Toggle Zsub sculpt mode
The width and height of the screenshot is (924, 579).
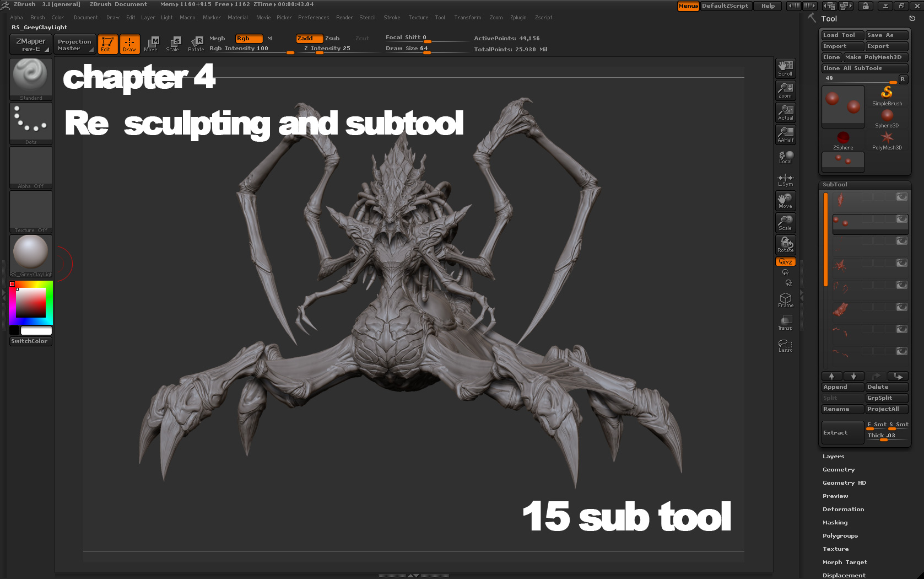click(x=332, y=39)
